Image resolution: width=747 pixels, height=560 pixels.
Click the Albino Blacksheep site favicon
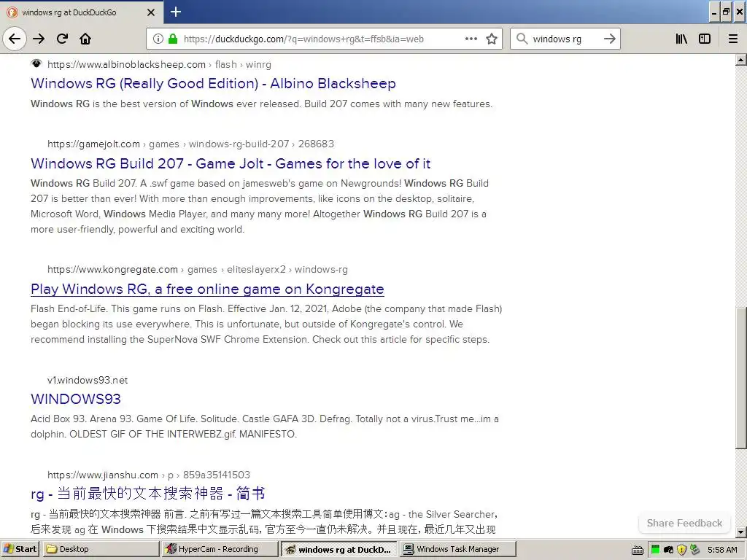click(x=36, y=64)
